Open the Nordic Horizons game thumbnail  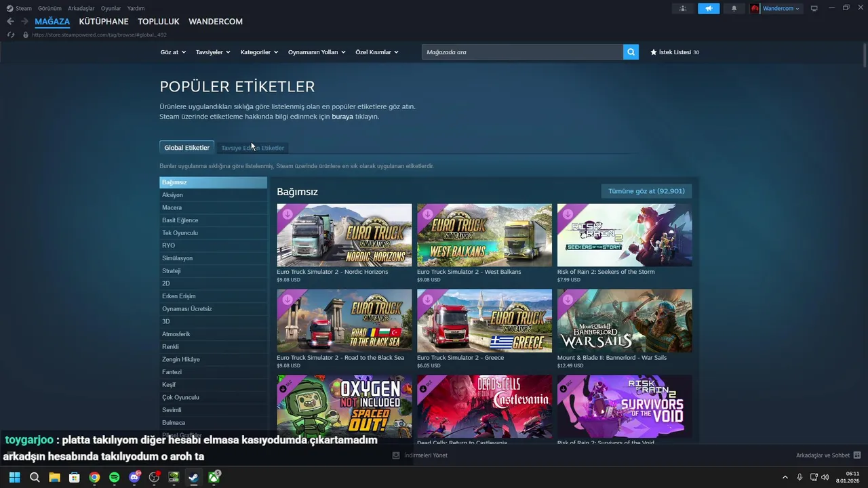pos(344,235)
